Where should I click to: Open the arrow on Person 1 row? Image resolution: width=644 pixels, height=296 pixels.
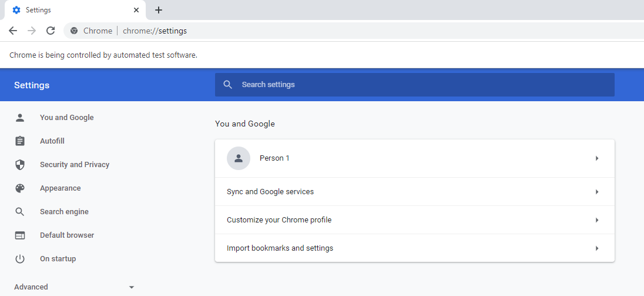tap(597, 158)
